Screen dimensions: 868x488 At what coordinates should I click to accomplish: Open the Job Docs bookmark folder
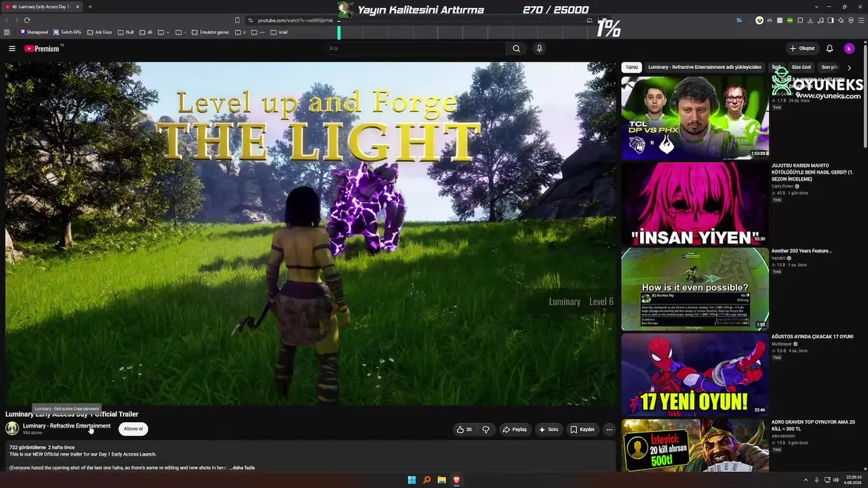[99, 32]
